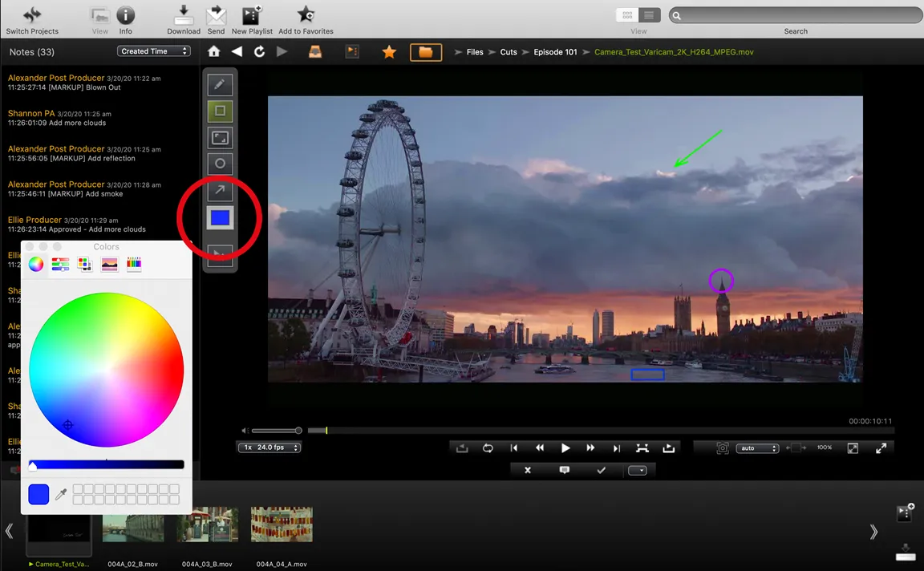Viewport: 924px width, 571px height.
Task: Open the "Created Time" sort dropdown
Action: coord(153,51)
